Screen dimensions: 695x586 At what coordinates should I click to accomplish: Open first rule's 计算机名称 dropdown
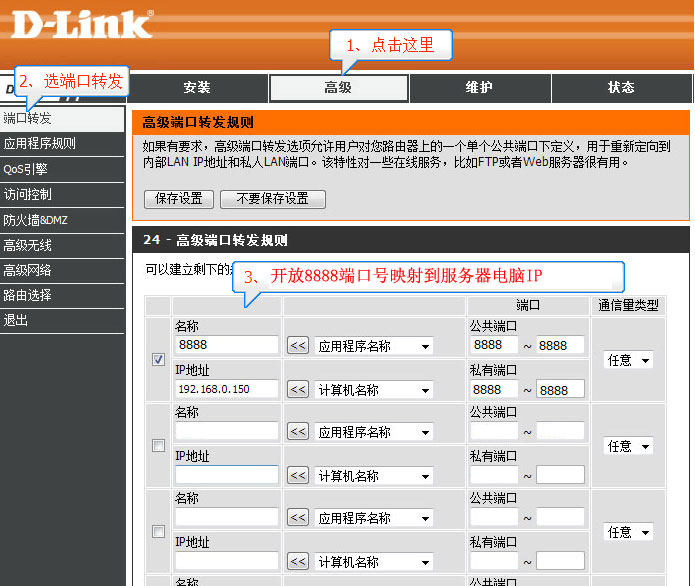point(374,390)
